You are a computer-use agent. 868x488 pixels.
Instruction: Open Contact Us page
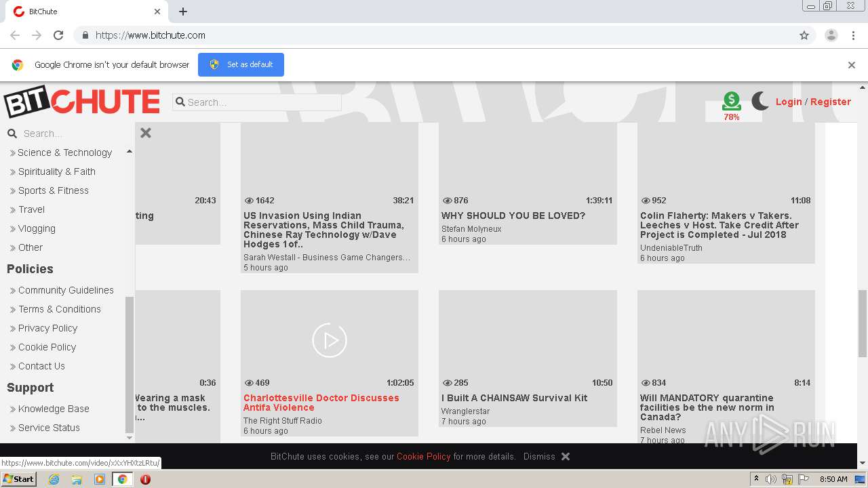[41, 366]
